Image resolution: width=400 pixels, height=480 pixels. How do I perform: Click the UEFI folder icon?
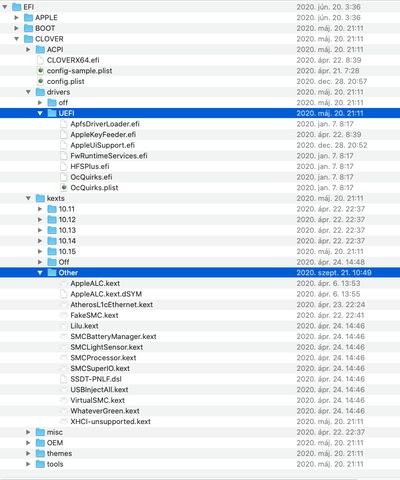(52, 113)
